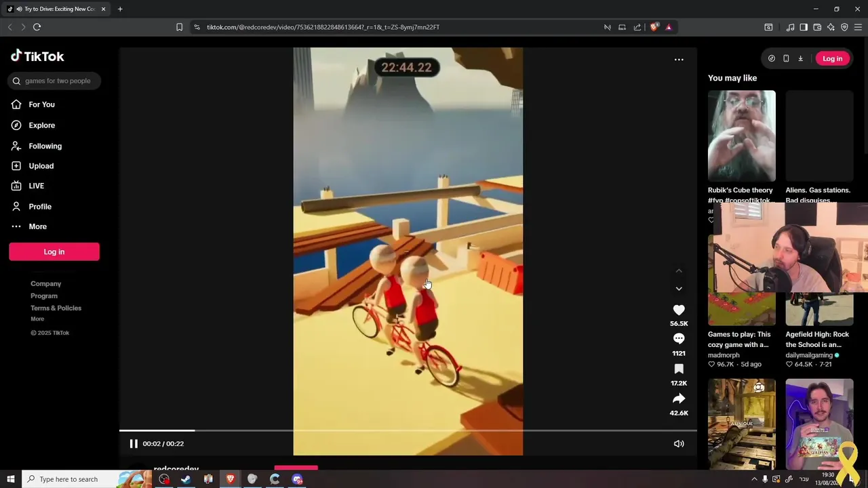Open the Brave Wallet icon
The image size is (868, 488).
[x=817, y=27]
